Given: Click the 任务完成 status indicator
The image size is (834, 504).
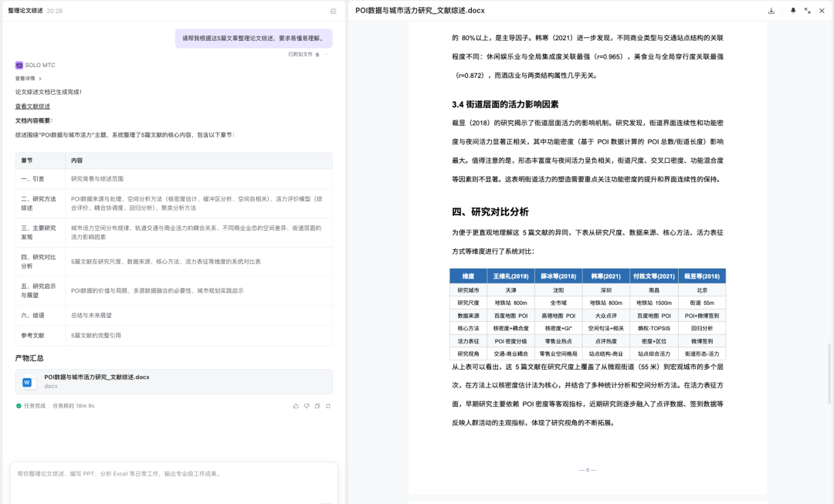Looking at the screenshot, I should pyautogui.click(x=33, y=405).
